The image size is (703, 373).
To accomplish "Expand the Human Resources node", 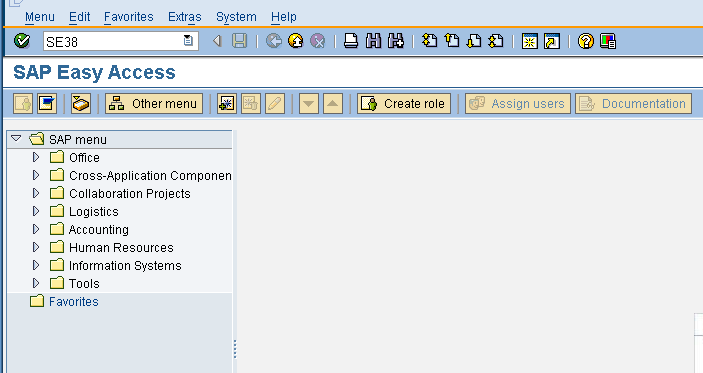I will (x=36, y=247).
